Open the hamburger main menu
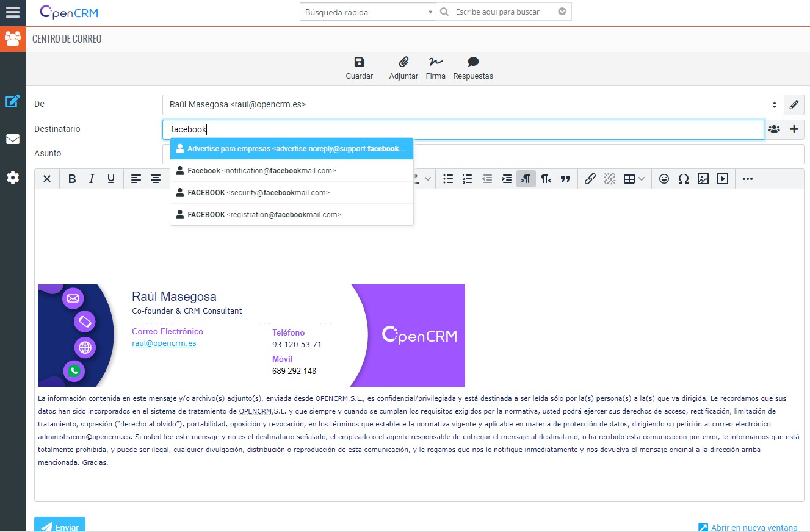This screenshot has height=532, width=810. 13,12
